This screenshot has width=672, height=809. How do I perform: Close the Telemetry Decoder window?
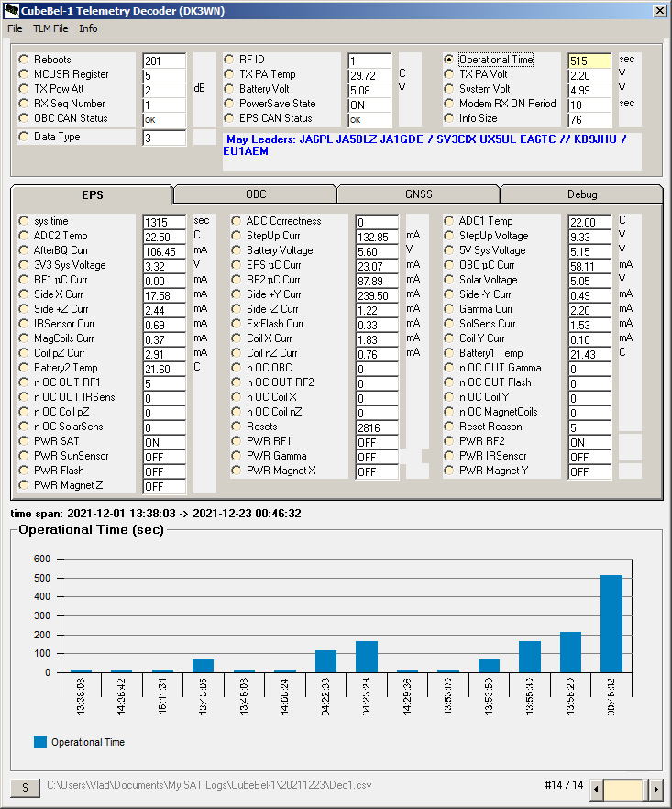[x=659, y=11]
